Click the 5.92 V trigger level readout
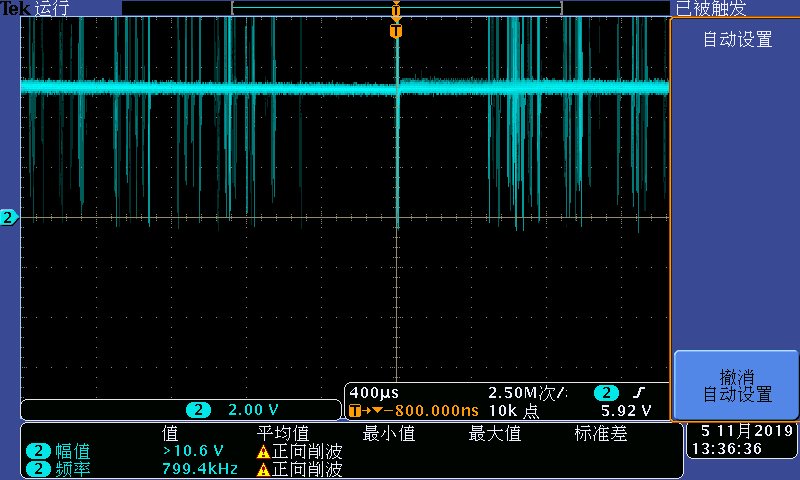The image size is (800, 480). coord(626,411)
